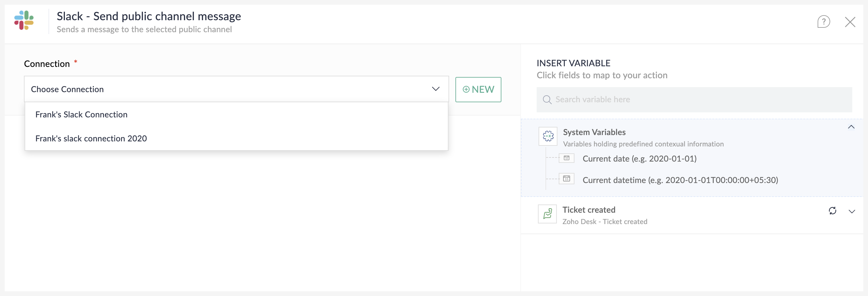868x296 pixels.
Task: Insert the Current date variable
Action: coord(639,159)
